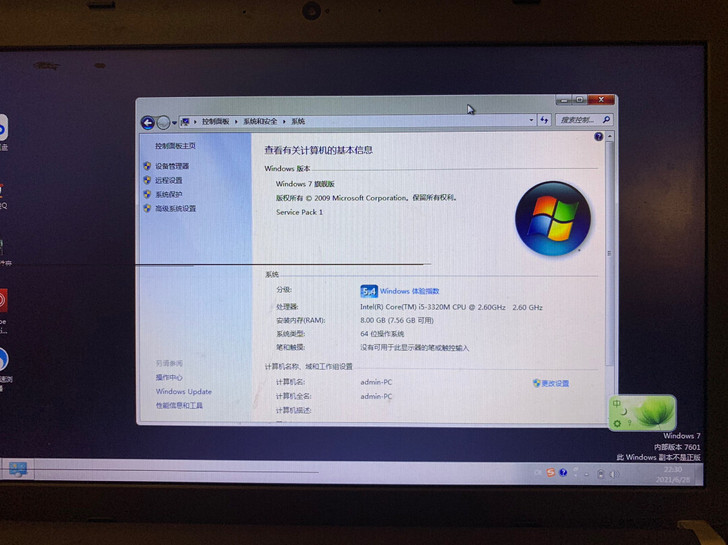Toggle the 中 language mode in input widget

pos(617,403)
